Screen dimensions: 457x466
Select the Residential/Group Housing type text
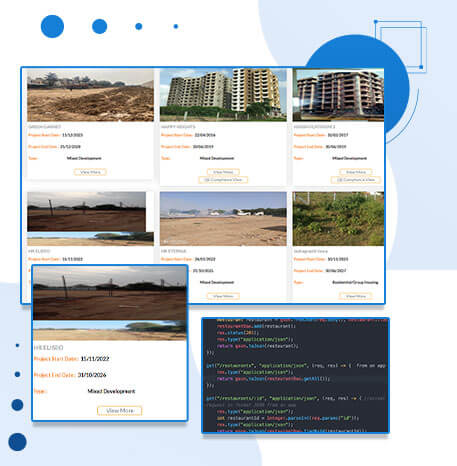click(x=355, y=282)
